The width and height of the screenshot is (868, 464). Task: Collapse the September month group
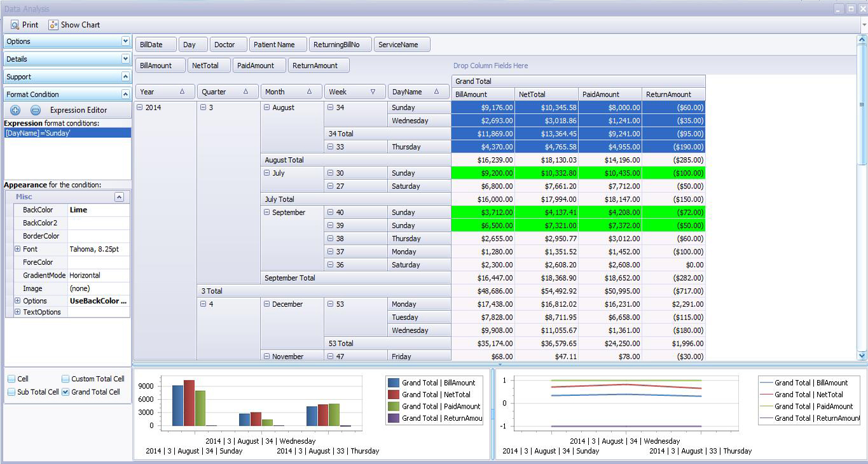(x=267, y=213)
